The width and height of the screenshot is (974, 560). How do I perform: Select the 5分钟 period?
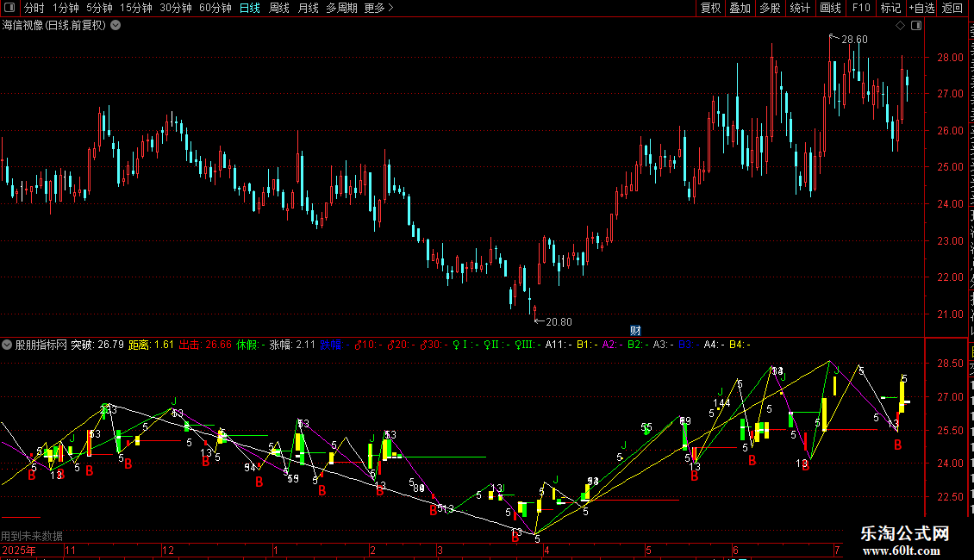coord(99,8)
